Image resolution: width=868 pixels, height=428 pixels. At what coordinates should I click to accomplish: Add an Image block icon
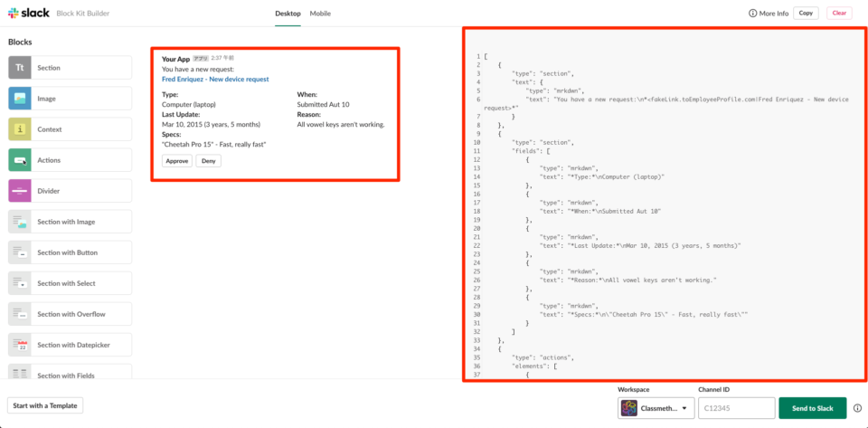[19, 99]
